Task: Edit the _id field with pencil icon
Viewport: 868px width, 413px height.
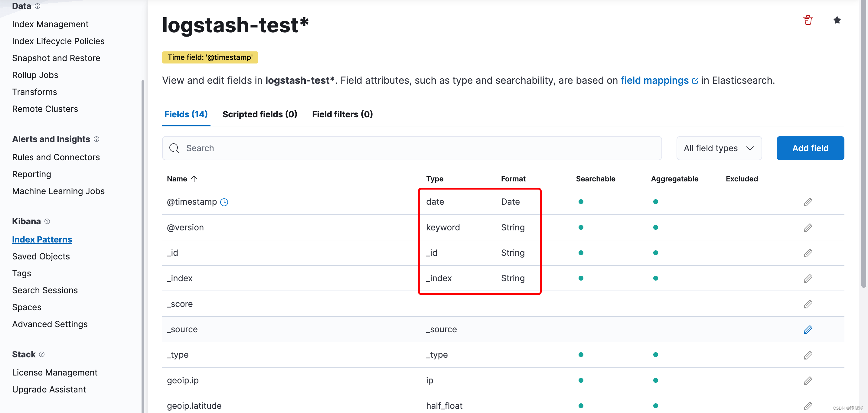Action: 808,253
